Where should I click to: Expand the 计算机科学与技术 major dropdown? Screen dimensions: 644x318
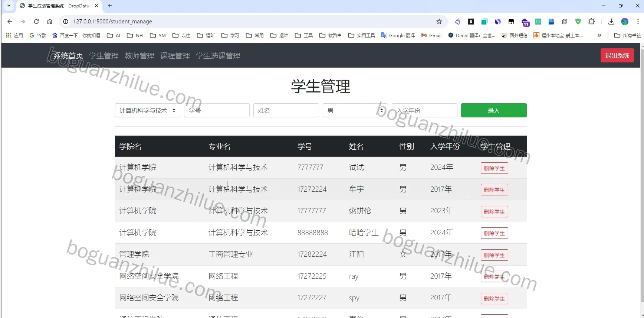148,110
